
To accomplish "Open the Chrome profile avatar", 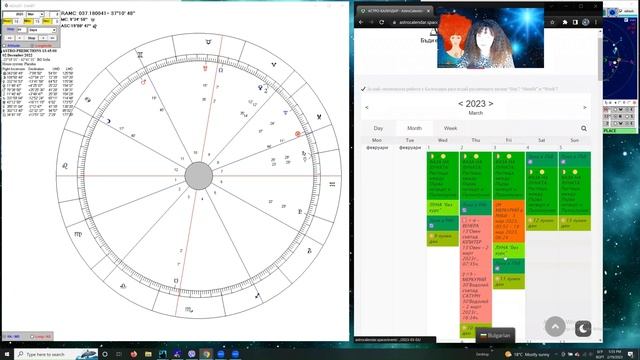I will pos(585,22).
